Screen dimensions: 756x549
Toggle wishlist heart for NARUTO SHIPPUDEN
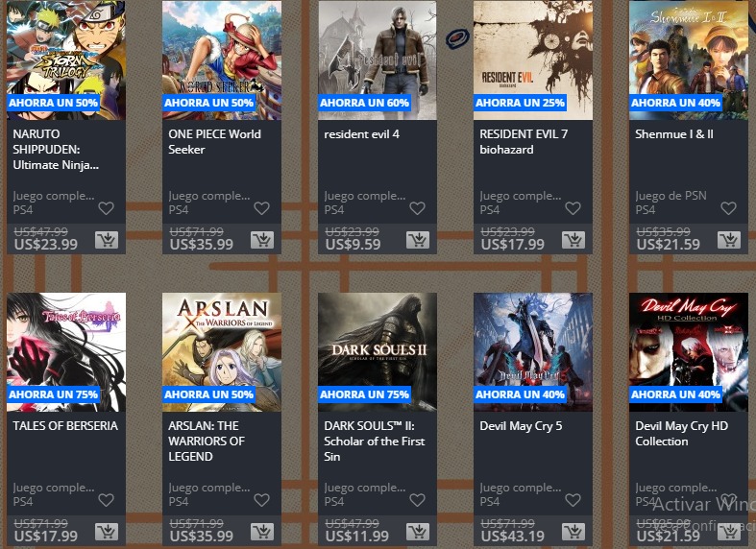106,208
